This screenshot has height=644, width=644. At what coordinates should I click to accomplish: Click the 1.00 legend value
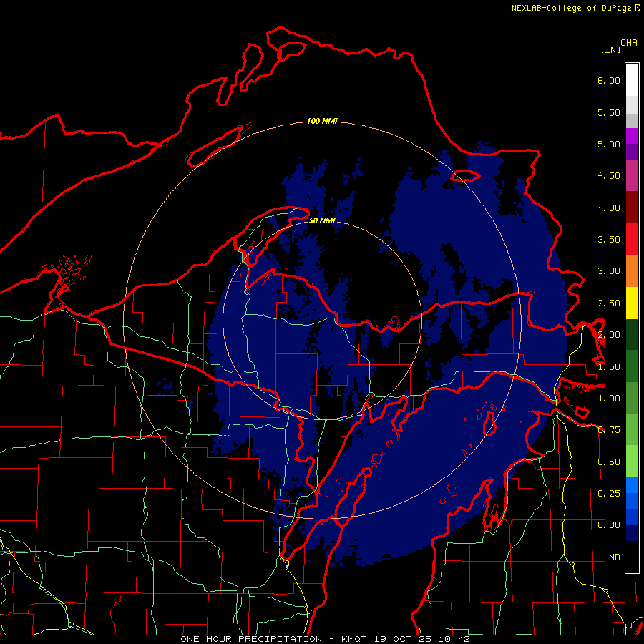point(609,399)
